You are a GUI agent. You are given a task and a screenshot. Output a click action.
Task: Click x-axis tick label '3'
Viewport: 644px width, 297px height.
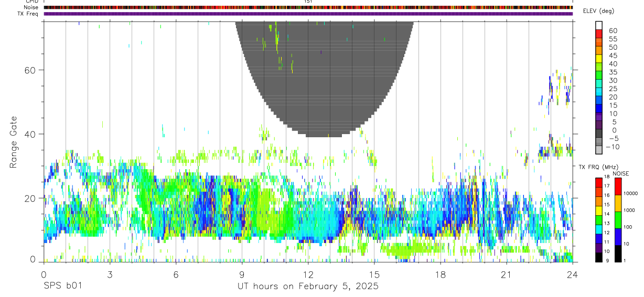[110, 274]
